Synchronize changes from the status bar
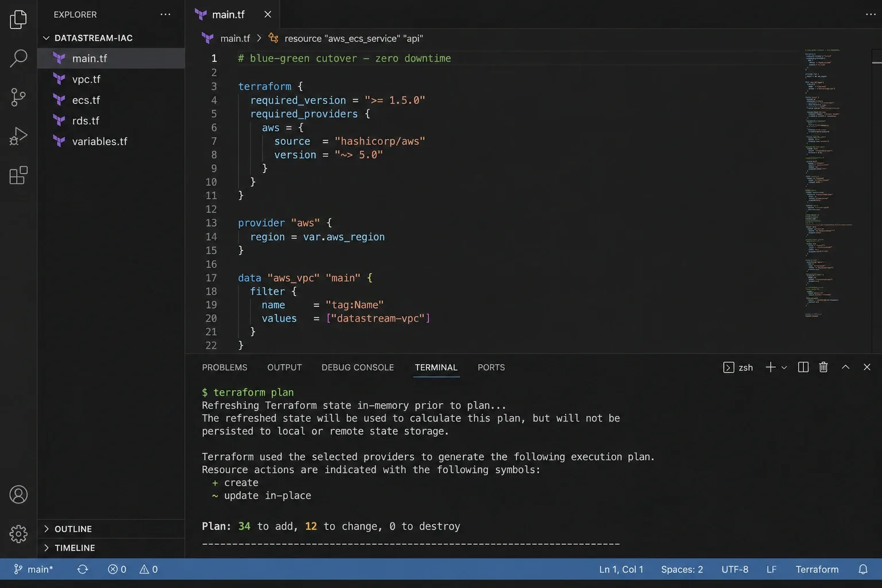This screenshot has height=588, width=882. (x=83, y=569)
